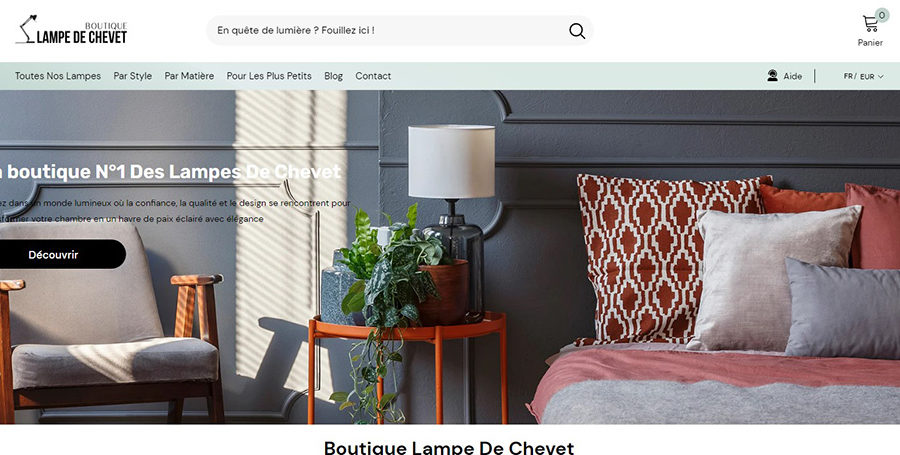This screenshot has height=455, width=900.
Task: Click the hero banner headline text
Action: point(171,172)
